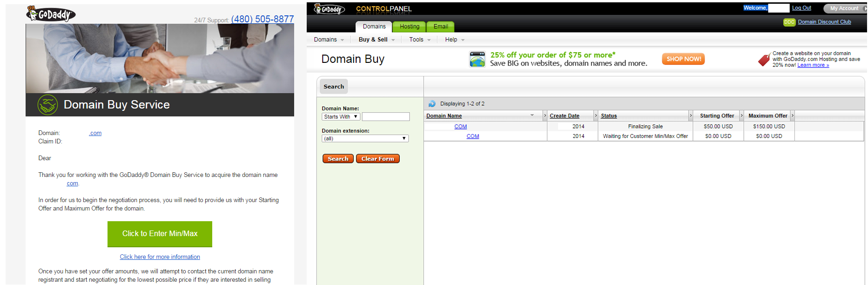This screenshot has width=868, height=285.
Task: Click column resize arrow after Create Date
Action: point(596,115)
